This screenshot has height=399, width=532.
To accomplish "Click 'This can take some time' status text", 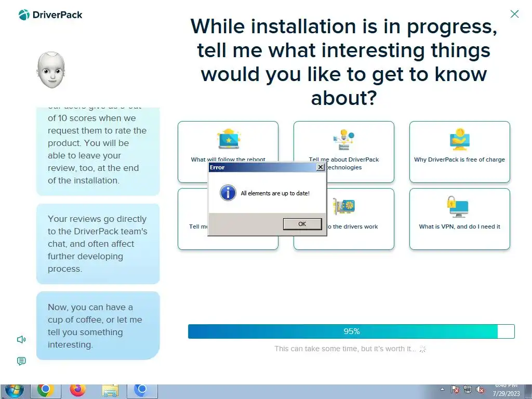I will [345, 349].
